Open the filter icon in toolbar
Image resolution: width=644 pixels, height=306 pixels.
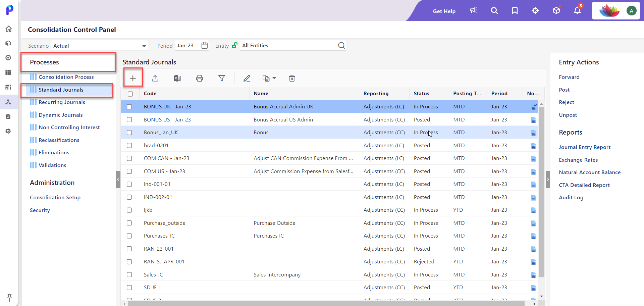point(222,78)
